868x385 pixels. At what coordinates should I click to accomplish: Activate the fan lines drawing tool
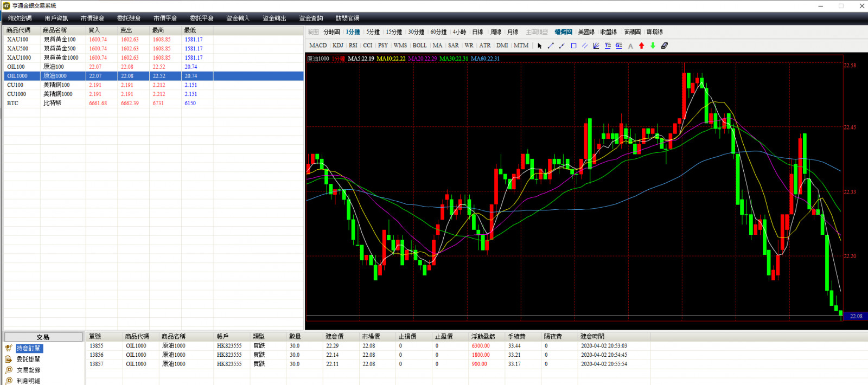point(596,46)
